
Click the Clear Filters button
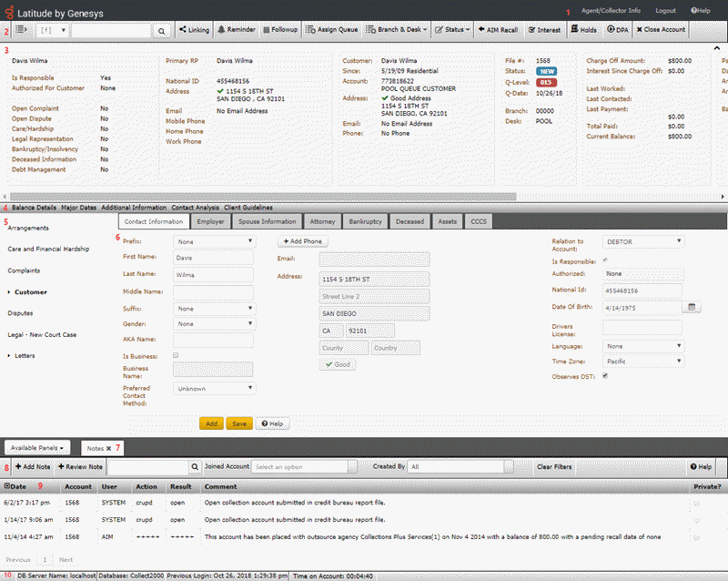pyautogui.click(x=553, y=466)
